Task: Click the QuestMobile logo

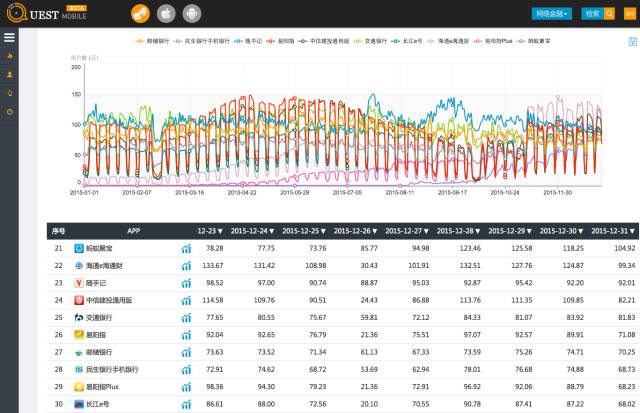Action: coord(47,13)
